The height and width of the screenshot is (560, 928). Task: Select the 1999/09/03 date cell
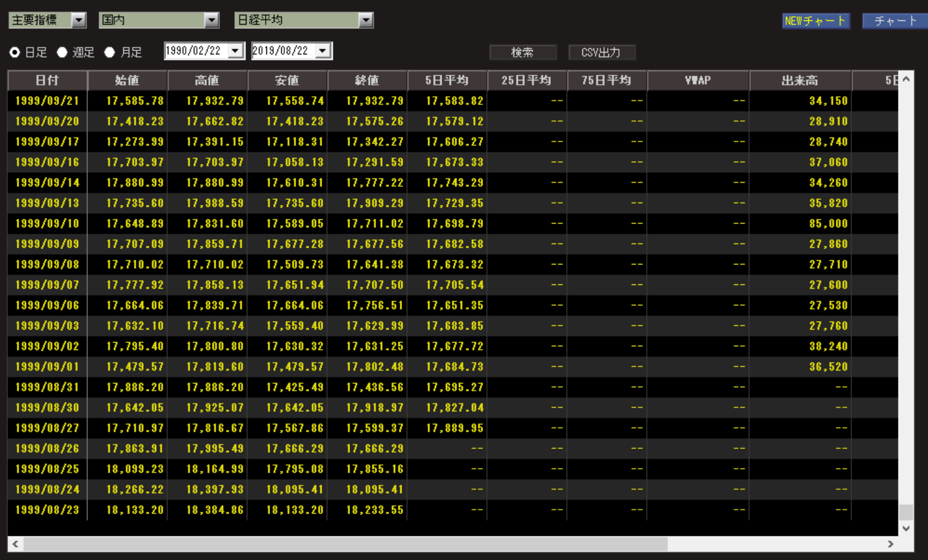47,326
